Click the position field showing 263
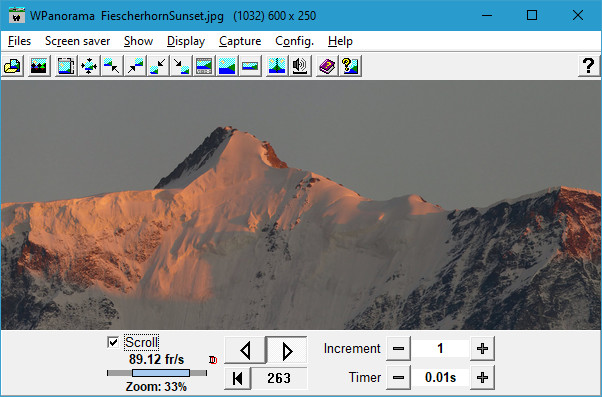This screenshot has width=602, height=397. click(x=279, y=378)
